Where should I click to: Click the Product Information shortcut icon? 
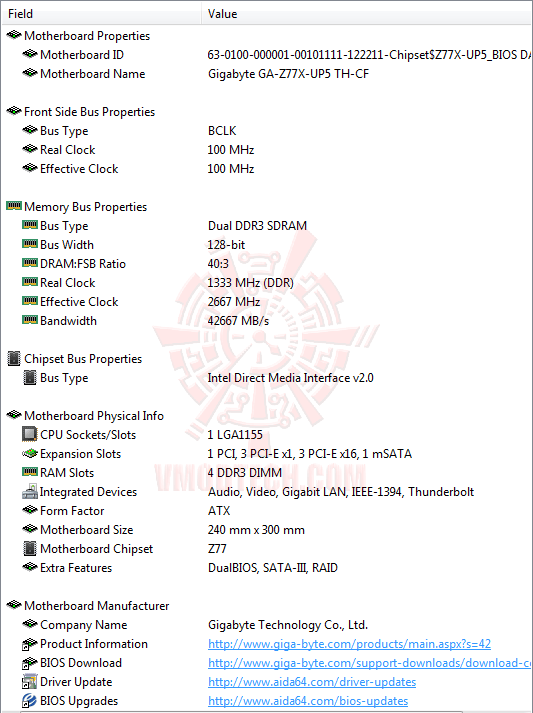point(29,643)
